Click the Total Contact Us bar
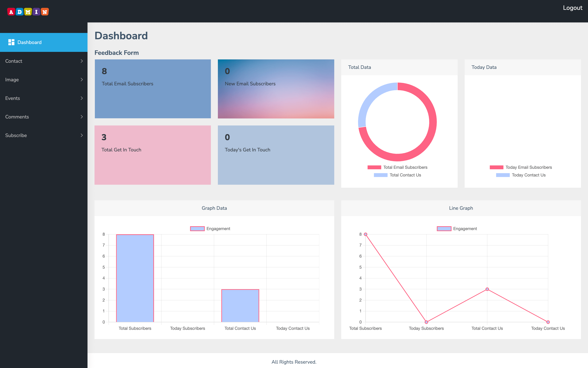Viewport: 588px width, 368px height. pyautogui.click(x=240, y=306)
